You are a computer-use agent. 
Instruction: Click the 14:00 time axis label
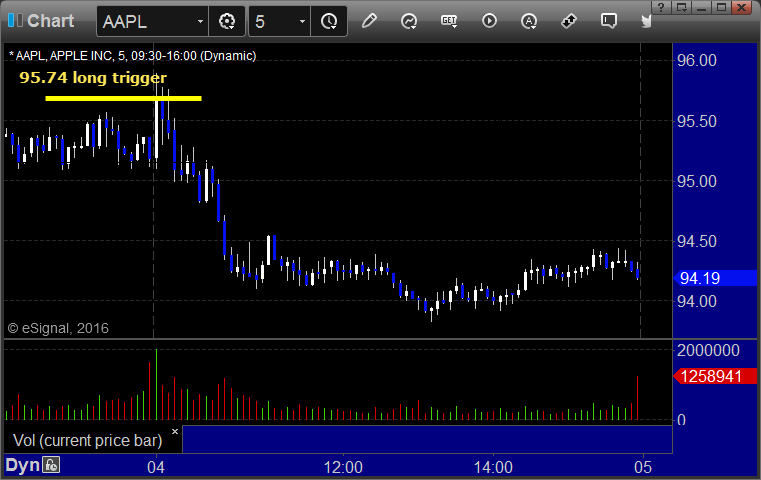493,467
